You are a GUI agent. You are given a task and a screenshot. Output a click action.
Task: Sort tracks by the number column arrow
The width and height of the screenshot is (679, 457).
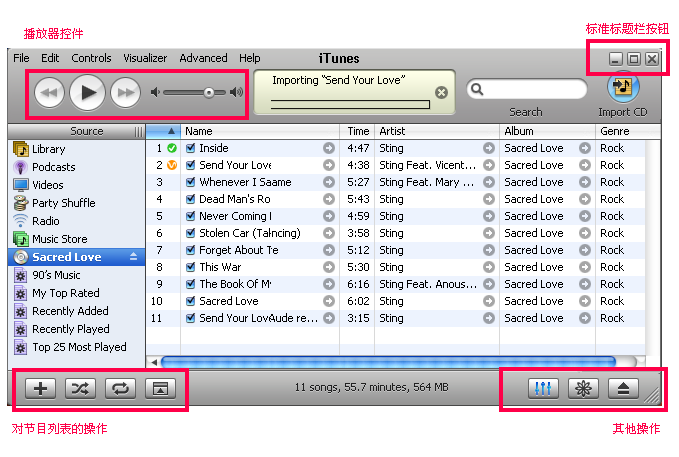[171, 131]
